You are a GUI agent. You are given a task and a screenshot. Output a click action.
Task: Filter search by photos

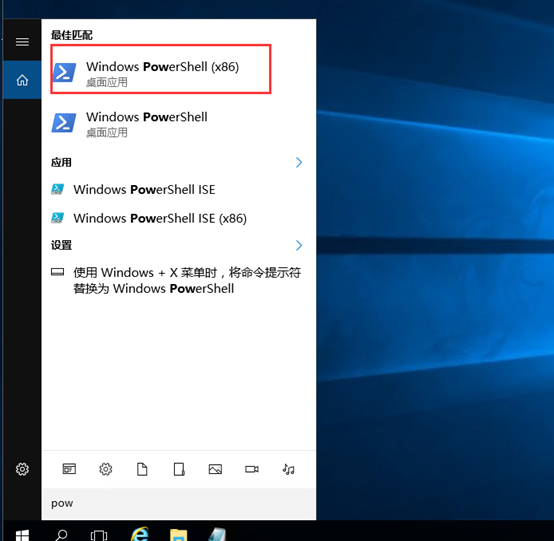coord(215,469)
